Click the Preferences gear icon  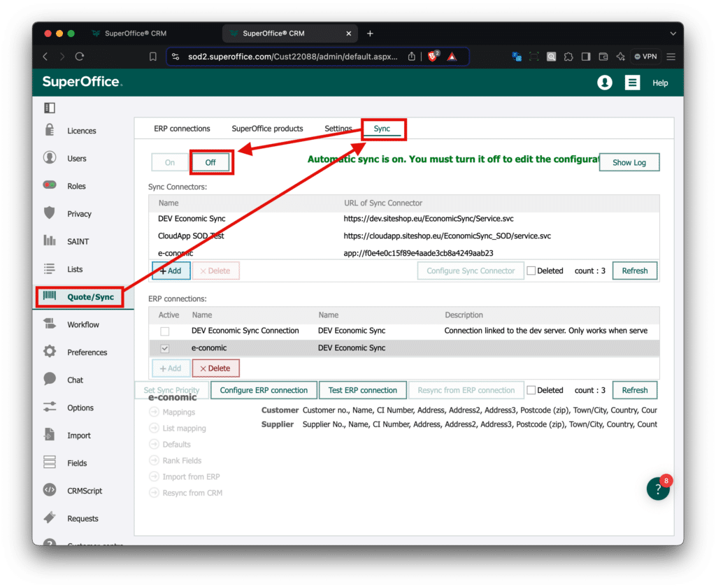[50, 352]
